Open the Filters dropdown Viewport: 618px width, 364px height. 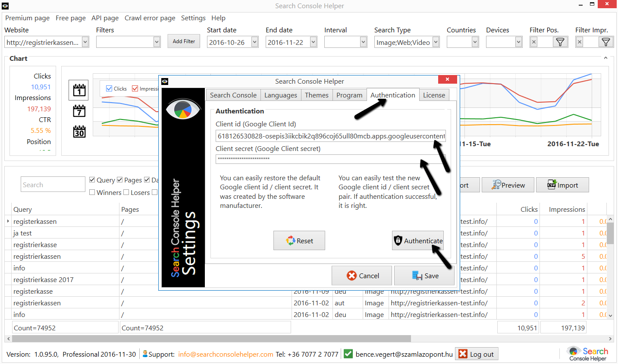click(157, 42)
